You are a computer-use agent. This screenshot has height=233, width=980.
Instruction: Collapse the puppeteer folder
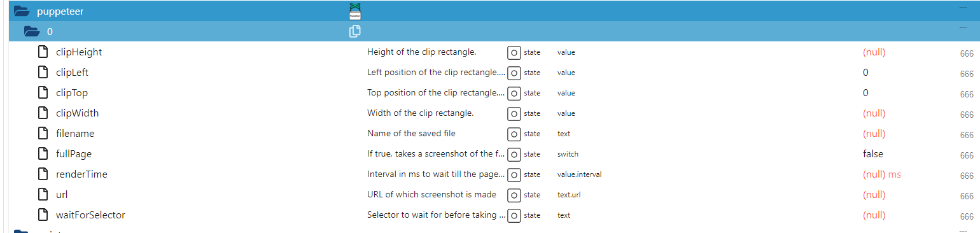(22, 11)
